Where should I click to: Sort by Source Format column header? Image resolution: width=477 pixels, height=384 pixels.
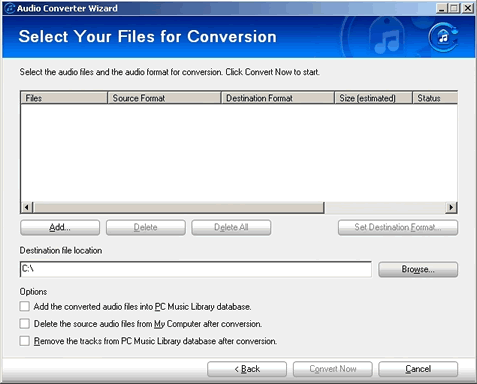(164, 98)
